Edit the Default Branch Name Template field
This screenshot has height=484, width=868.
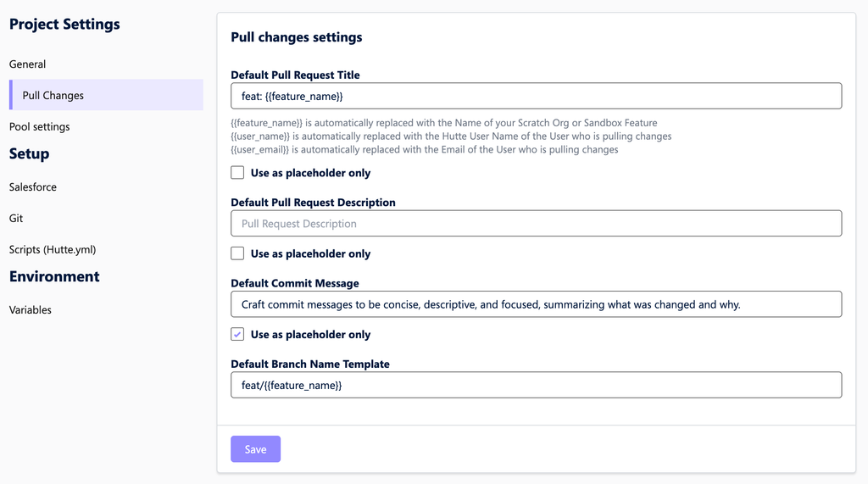click(x=536, y=385)
